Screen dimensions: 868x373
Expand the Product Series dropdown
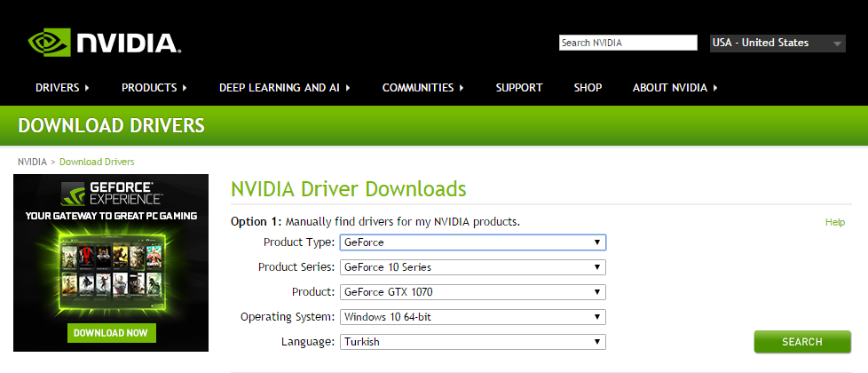(473, 267)
